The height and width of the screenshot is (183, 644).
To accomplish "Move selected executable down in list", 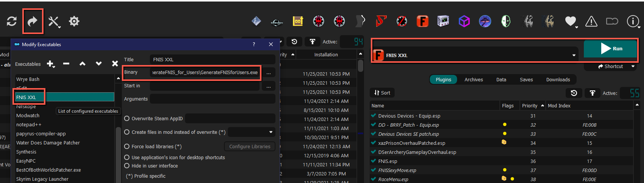I will click(x=99, y=64).
